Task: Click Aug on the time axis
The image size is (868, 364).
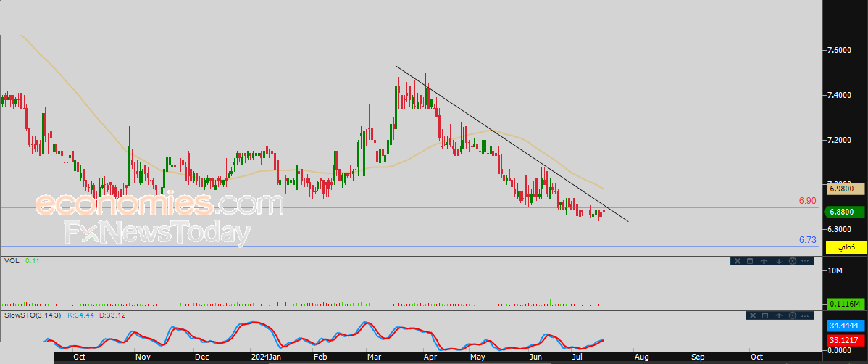Action: click(642, 357)
